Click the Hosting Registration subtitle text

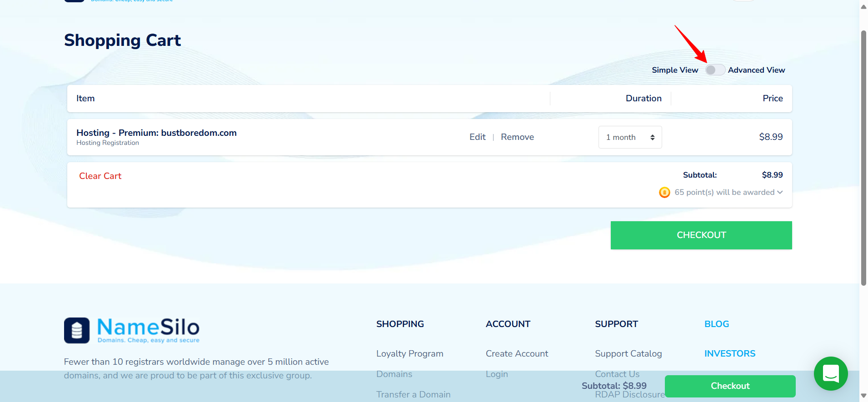pyautogui.click(x=108, y=143)
